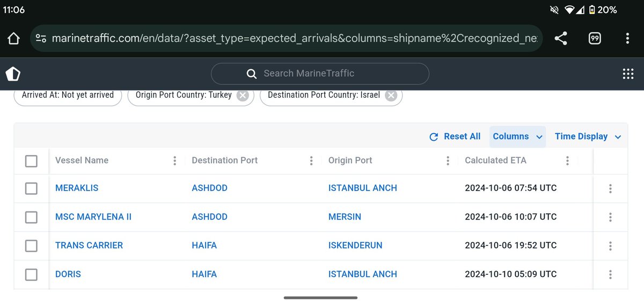Tap the marinetraffic.com URL address bar
Screen dimensions: 644x306
tap(287, 38)
